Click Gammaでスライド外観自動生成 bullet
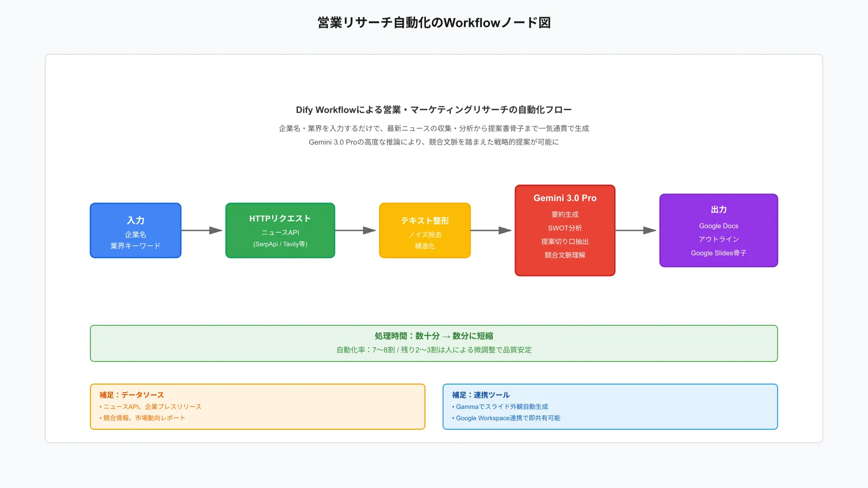 [x=500, y=407]
